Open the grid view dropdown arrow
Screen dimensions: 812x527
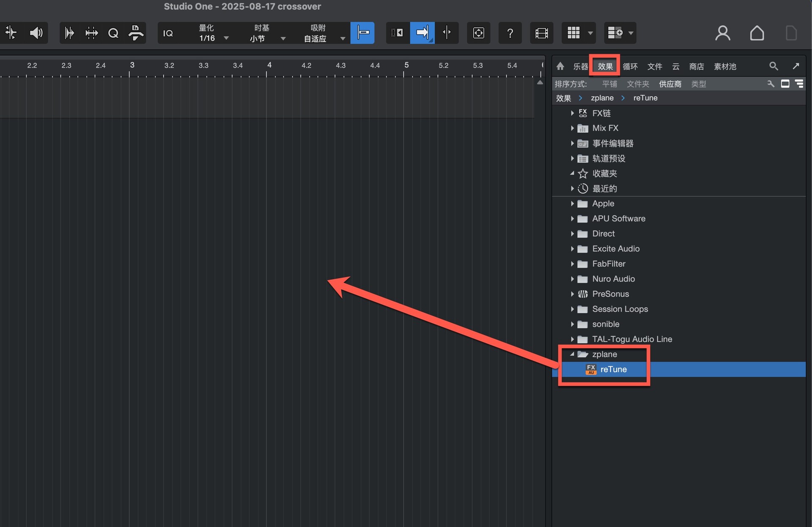pos(590,33)
